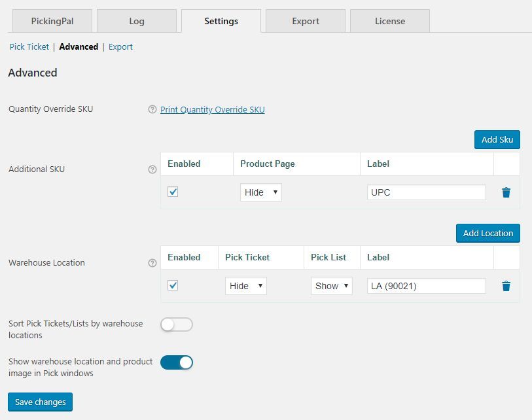Open Print Quantity Override SKU link

coord(213,110)
